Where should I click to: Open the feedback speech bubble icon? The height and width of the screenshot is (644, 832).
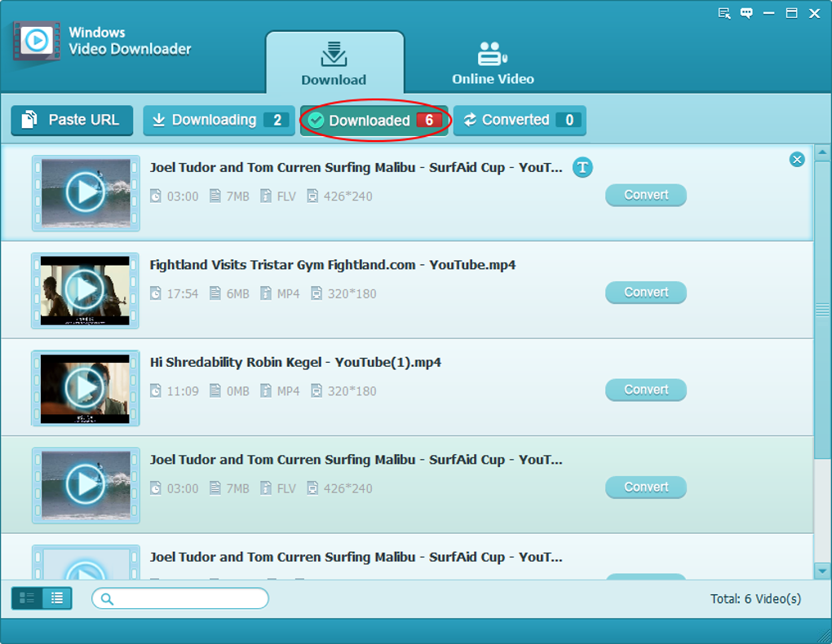(746, 13)
